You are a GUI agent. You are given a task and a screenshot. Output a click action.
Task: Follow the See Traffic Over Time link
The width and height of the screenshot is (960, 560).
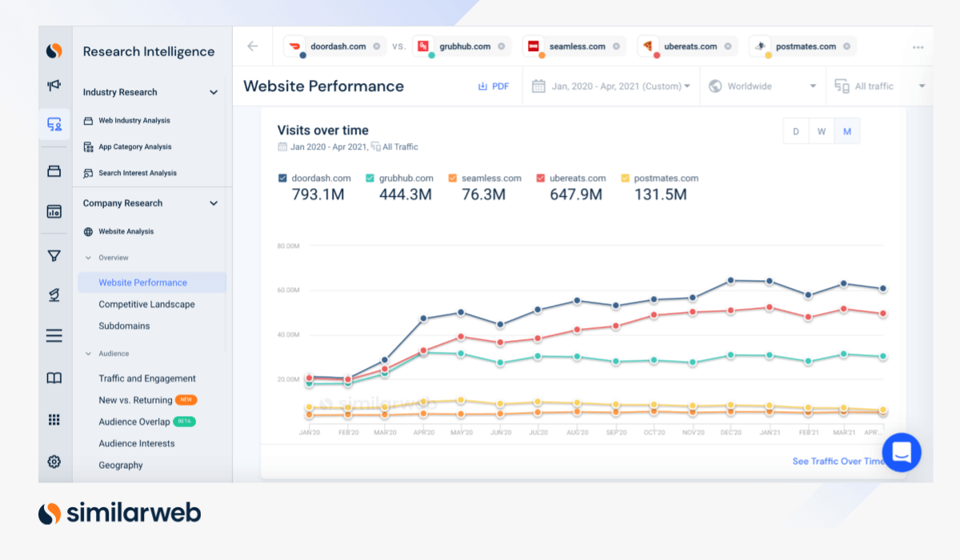(838, 461)
